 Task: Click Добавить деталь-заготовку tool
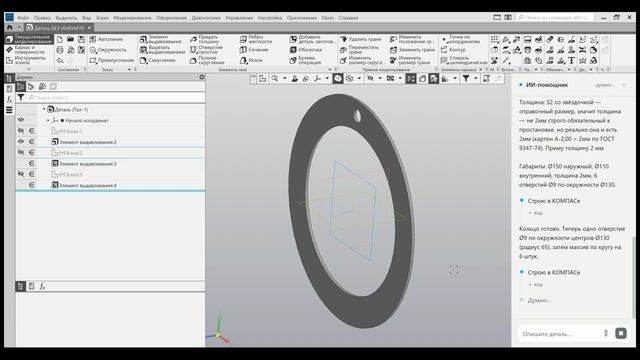(x=312, y=39)
